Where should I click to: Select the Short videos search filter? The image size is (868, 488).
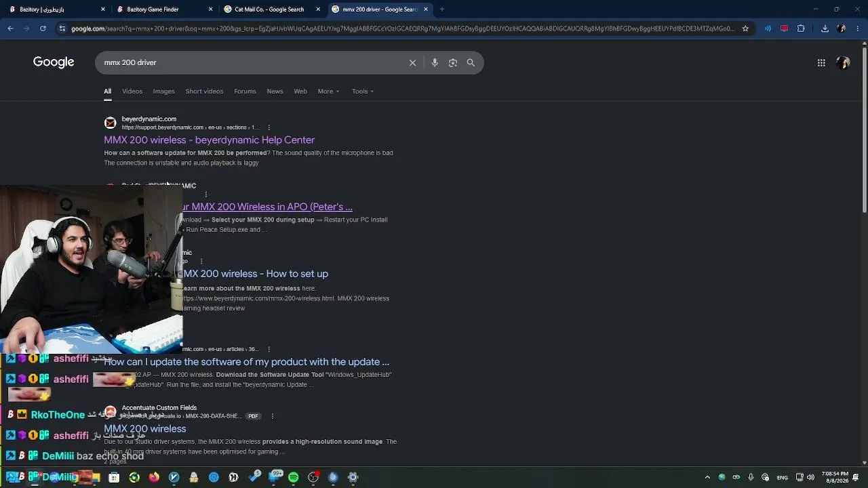click(x=204, y=91)
